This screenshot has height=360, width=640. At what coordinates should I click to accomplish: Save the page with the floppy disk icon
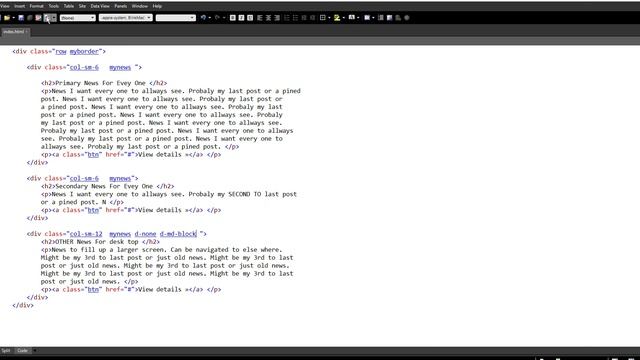tap(21, 18)
